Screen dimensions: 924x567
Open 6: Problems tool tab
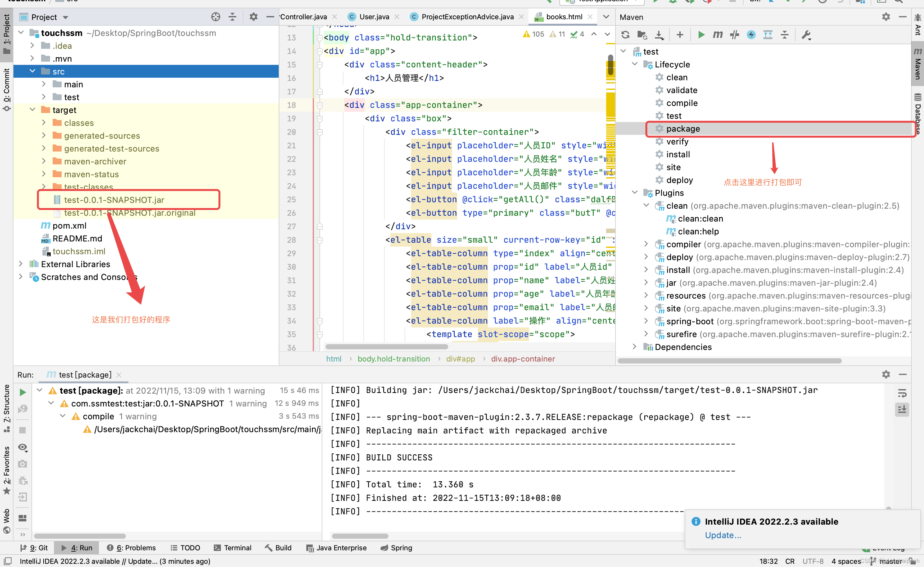tap(131, 547)
